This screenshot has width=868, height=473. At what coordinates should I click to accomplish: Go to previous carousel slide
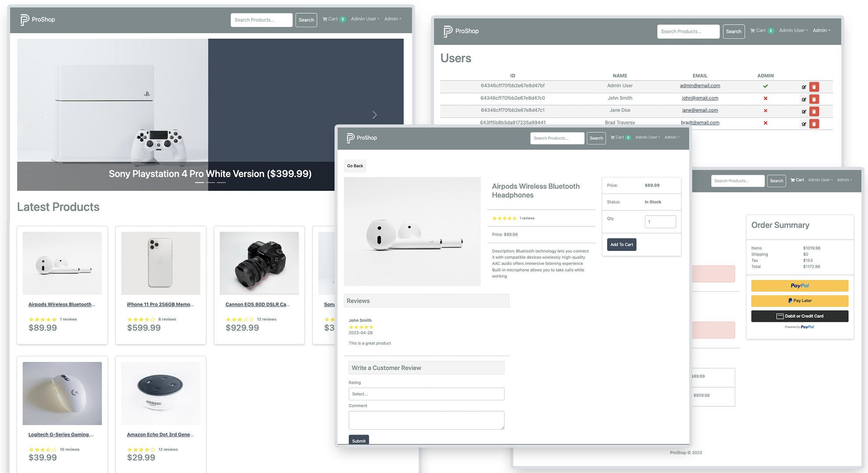46,115
